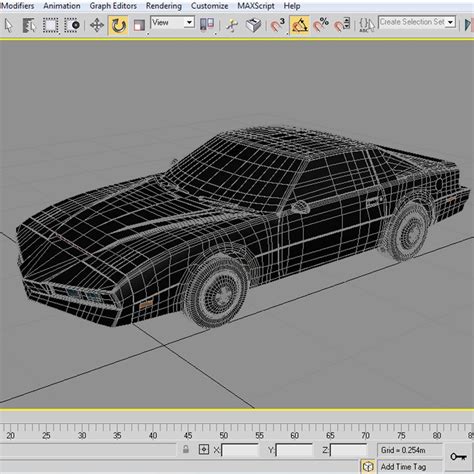Click the Use Pivot Point Center icon

[207, 25]
